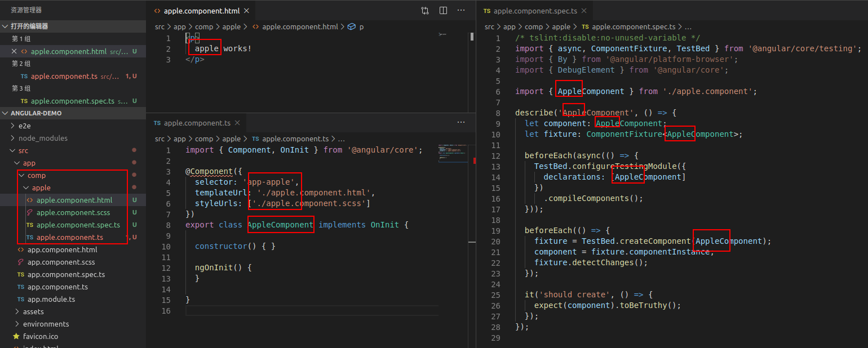Viewport: 868px width, 348px height.
Task: Select apple.component.spec.ts under 第 3 组
Action: 73,101
